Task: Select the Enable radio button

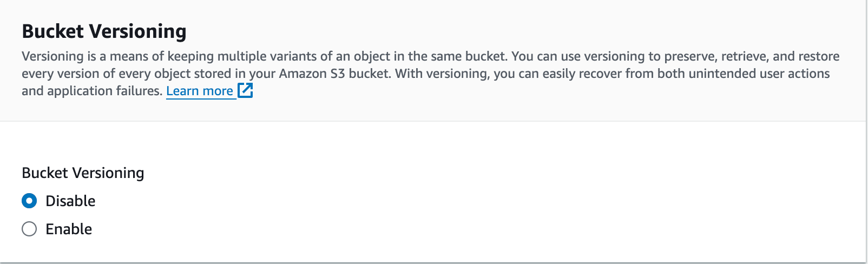Action: 29,229
